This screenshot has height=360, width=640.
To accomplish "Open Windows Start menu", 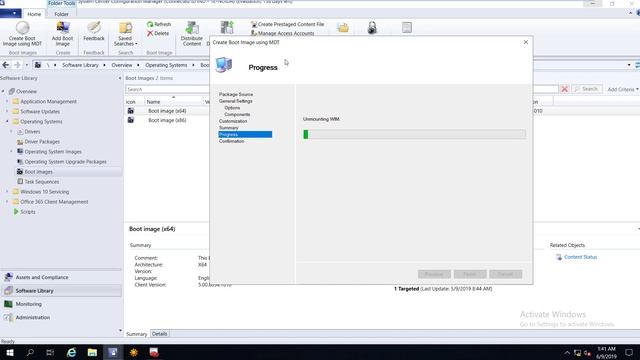I will pyautogui.click(x=9, y=352).
